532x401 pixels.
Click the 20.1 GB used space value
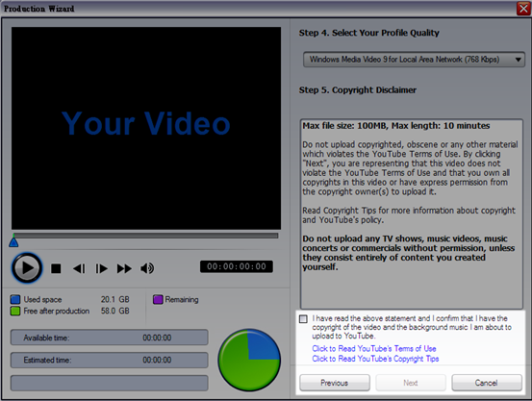click(x=115, y=300)
